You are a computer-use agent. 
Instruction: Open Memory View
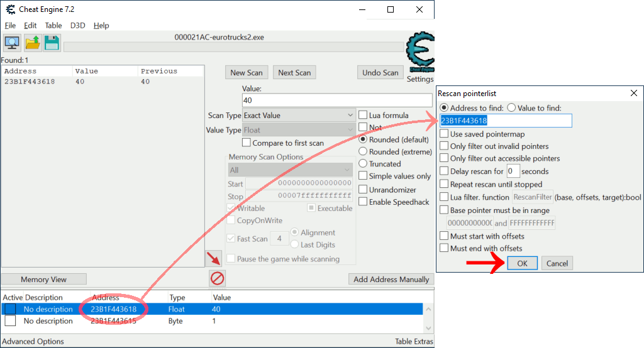click(43, 280)
